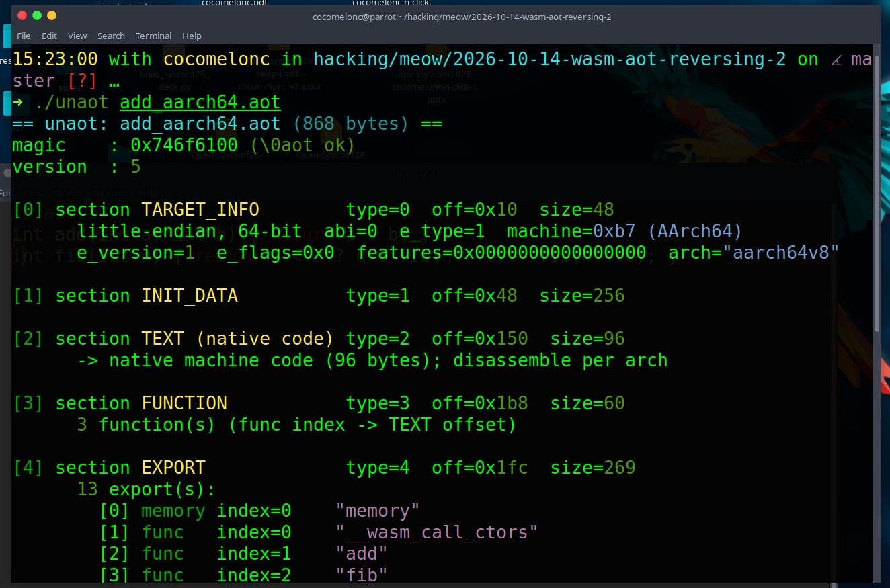890x588 pixels.
Task: Click the "__wasm_call_ctors" export name
Action: (436, 533)
